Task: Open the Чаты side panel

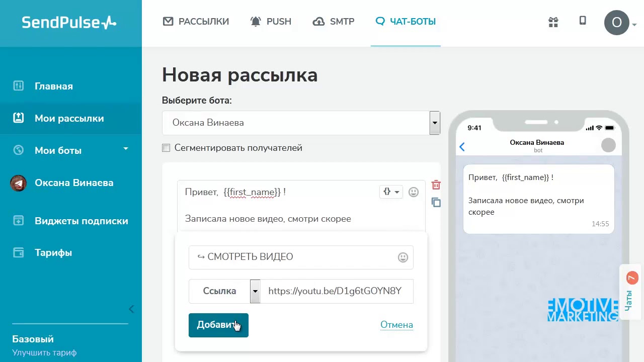Action: (631, 292)
